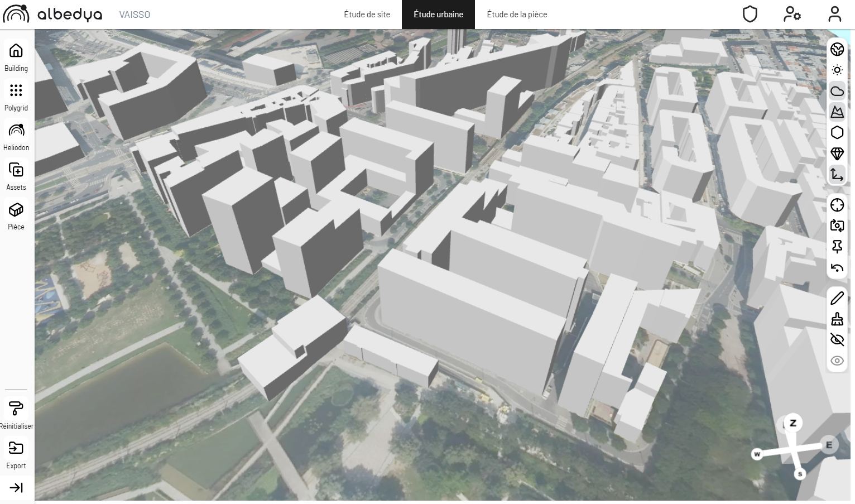Open the shield security icon
This screenshot has height=504, width=855.
pos(750,14)
